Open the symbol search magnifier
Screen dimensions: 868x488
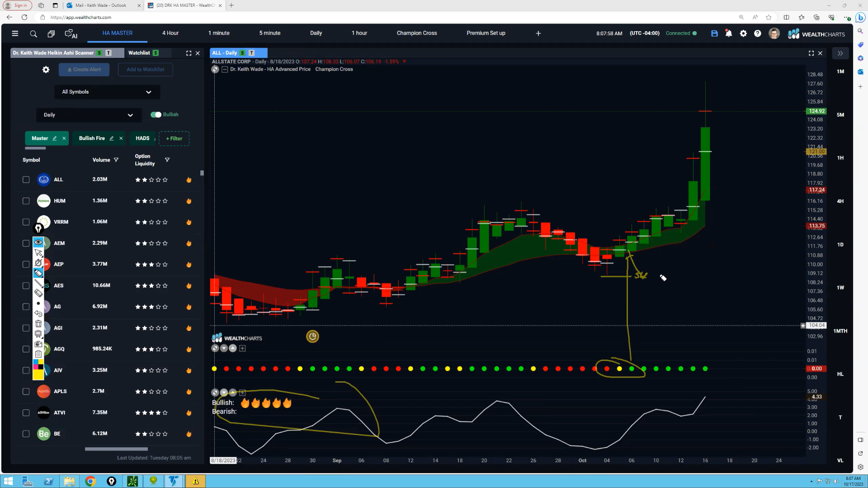coord(33,33)
